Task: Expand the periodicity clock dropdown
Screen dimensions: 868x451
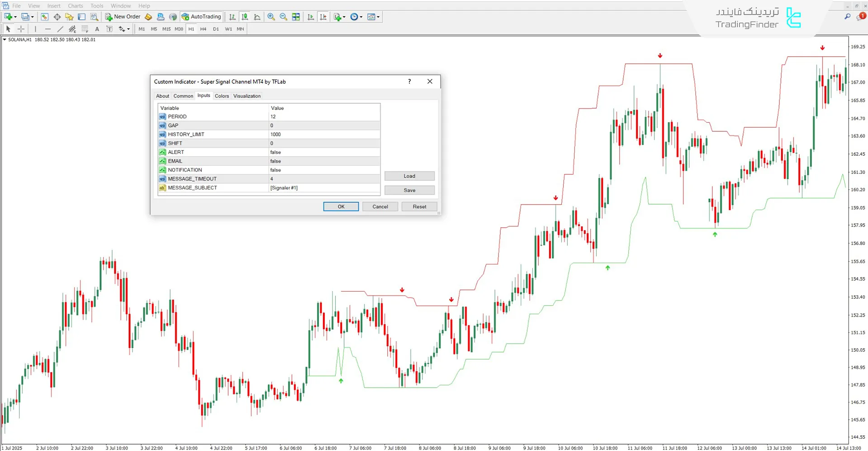Action: [x=361, y=17]
